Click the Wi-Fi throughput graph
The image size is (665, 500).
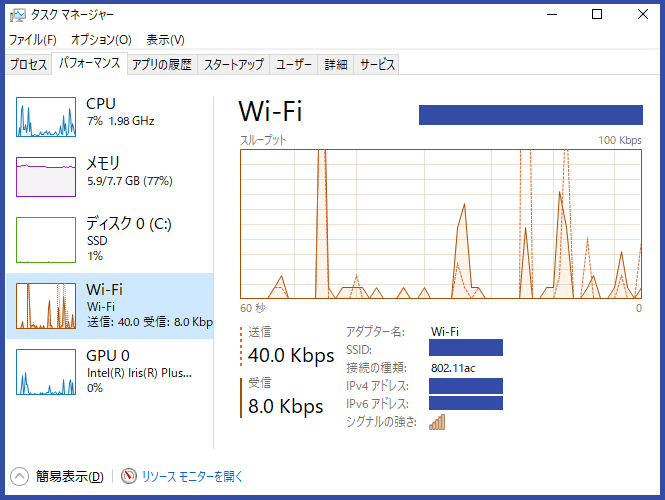(441, 224)
